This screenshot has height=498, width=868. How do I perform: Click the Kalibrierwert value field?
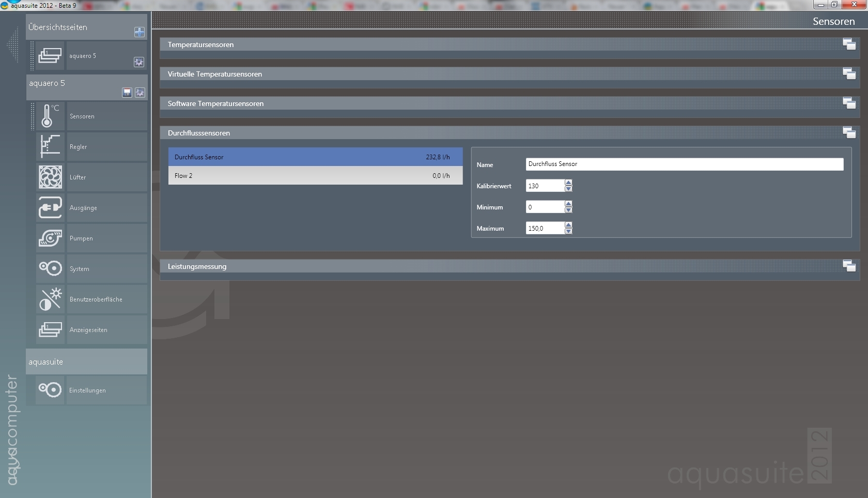545,186
